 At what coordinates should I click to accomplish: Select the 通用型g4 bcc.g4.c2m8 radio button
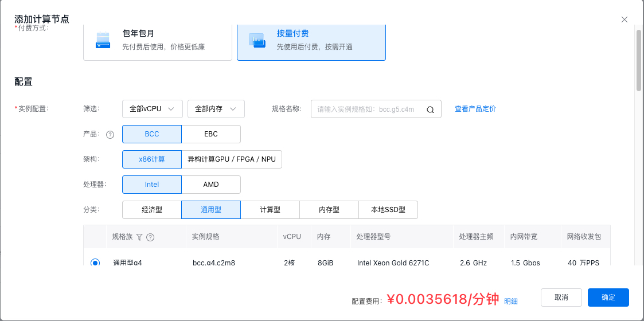pyautogui.click(x=95, y=263)
